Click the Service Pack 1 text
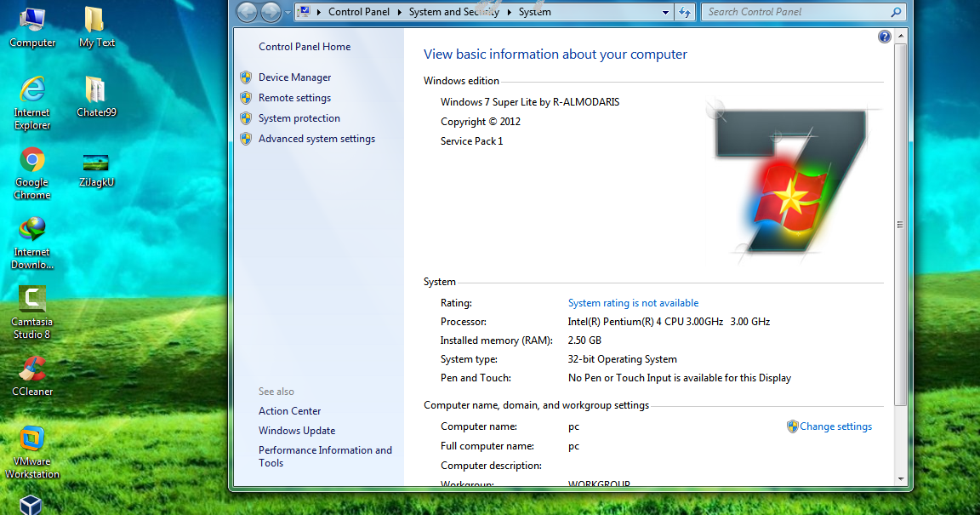 (472, 141)
